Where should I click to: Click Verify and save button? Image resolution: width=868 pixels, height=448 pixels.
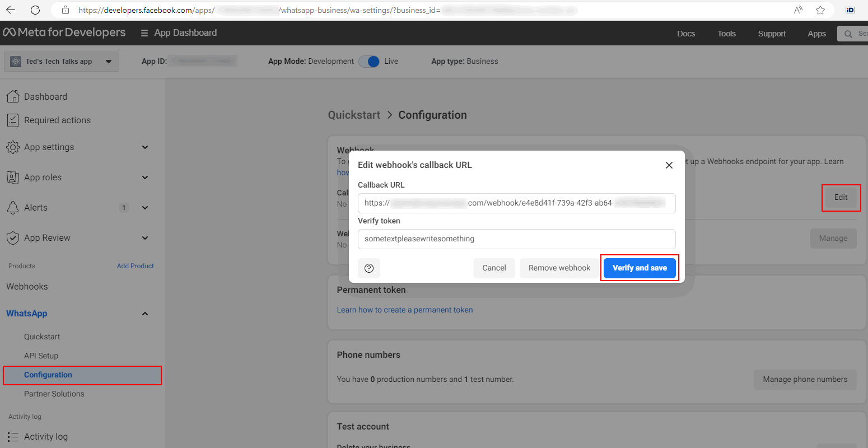pyautogui.click(x=640, y=268)
